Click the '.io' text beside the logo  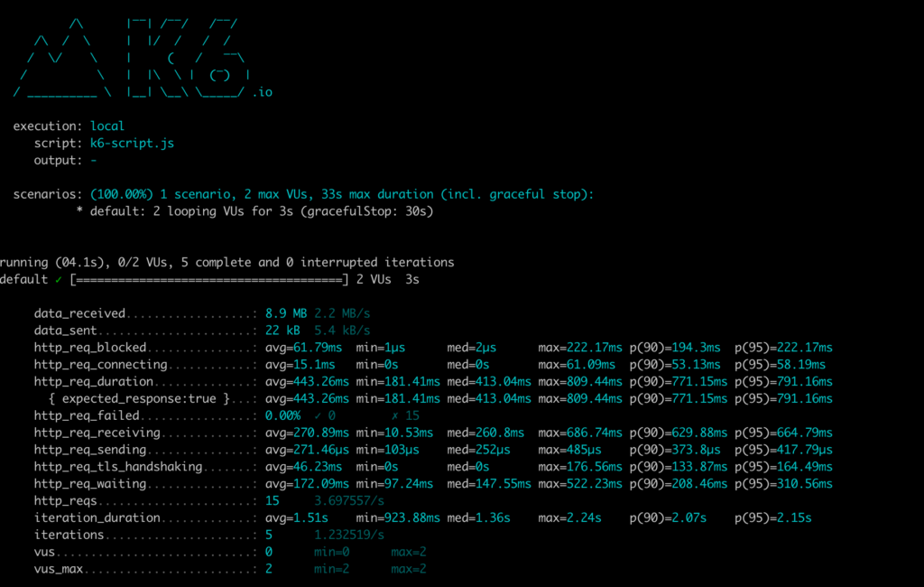pyautogui.click(x=263, y=93)
